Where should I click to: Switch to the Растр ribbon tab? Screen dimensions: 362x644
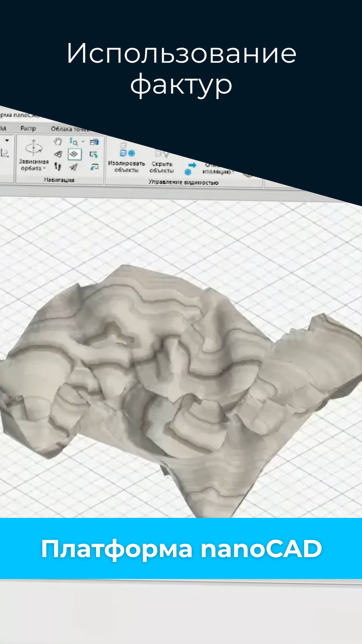click(28, 129)
